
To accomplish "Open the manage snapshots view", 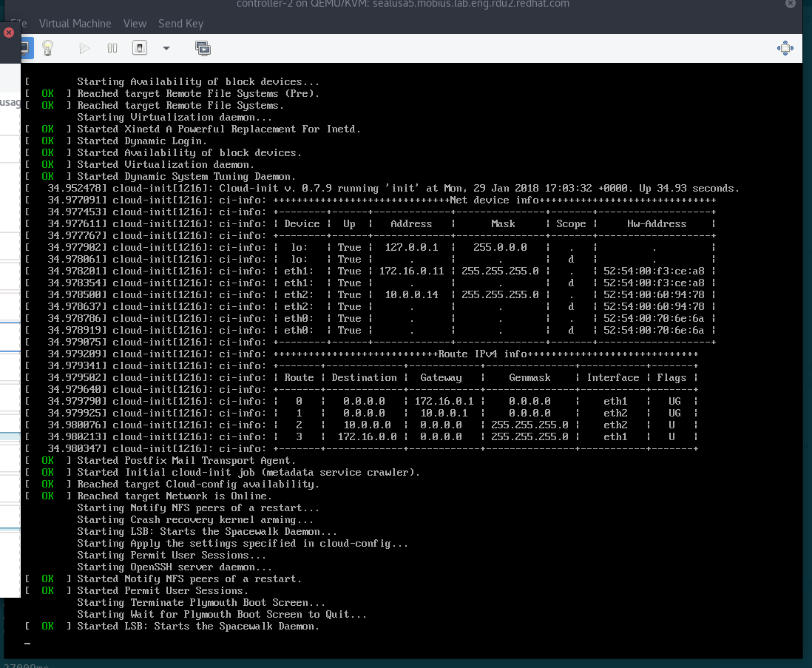I will [203, 49].
